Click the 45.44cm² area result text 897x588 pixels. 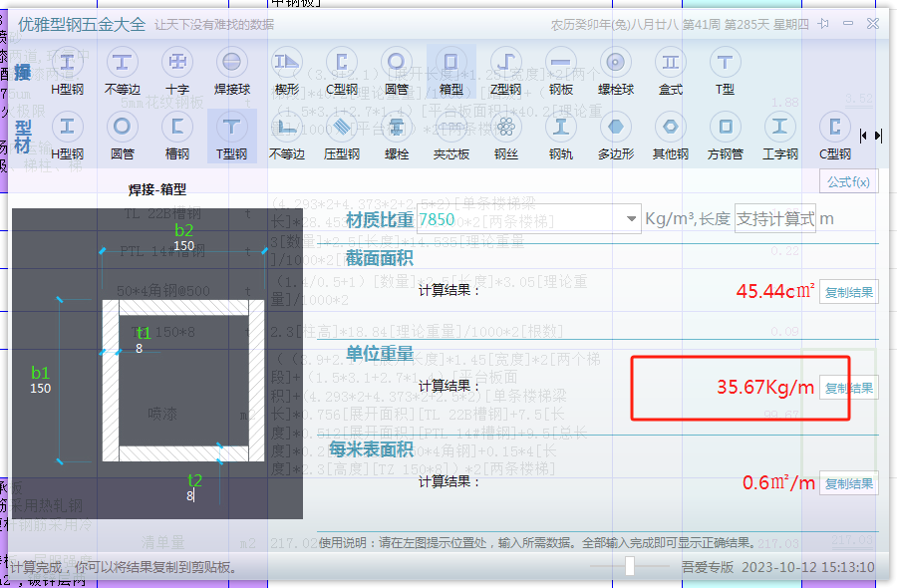[775, 291]
